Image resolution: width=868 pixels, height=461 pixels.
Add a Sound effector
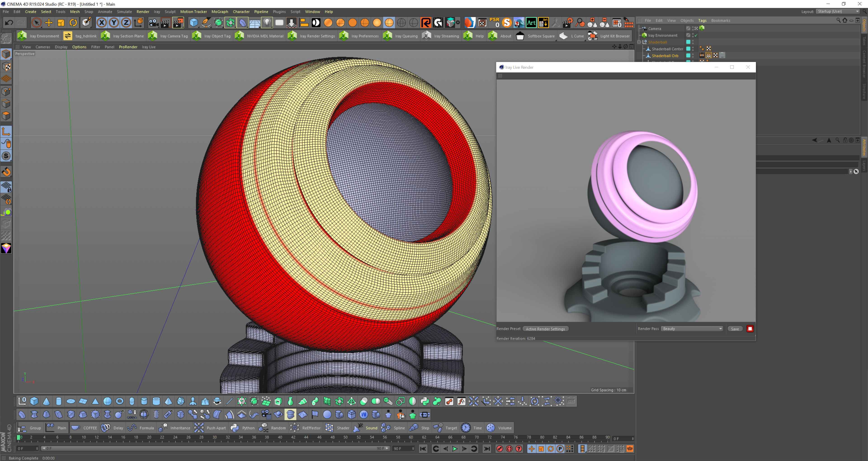coord(366,428)
